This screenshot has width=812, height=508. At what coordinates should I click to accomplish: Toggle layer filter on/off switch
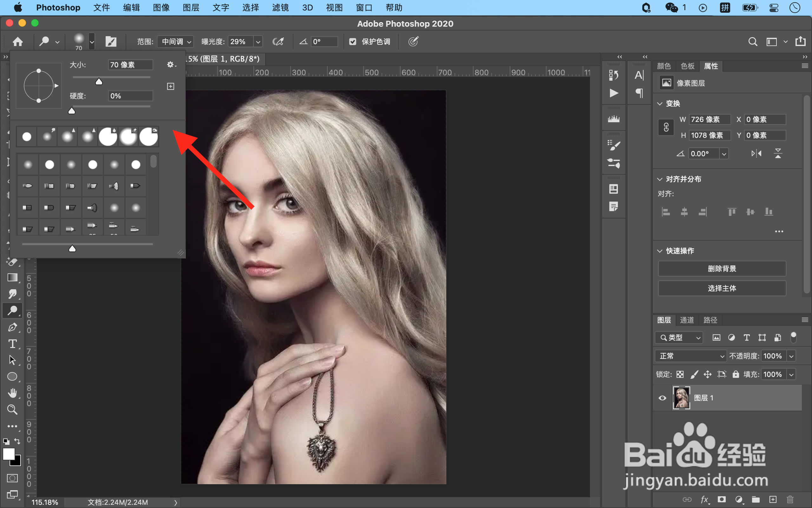(794, 337)
